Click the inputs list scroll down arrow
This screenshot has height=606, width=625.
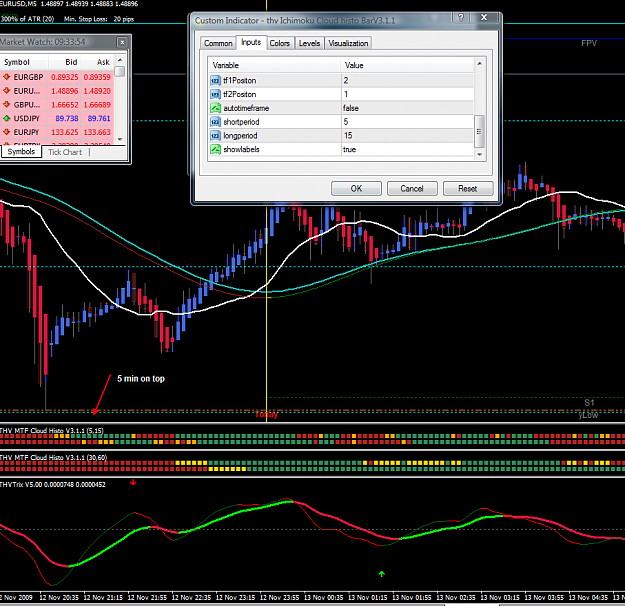(480, 154)
